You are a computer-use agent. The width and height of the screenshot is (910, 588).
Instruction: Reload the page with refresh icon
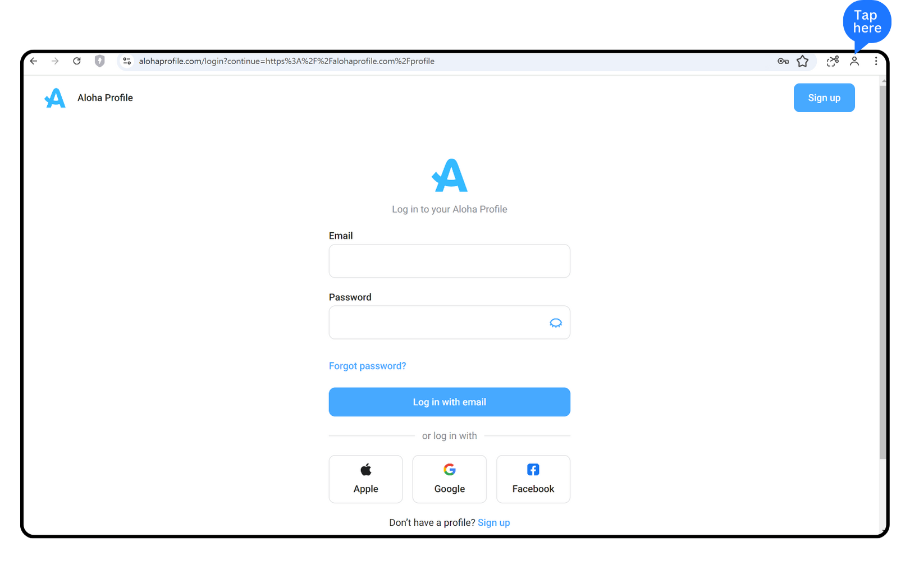(x=77, y=61)
